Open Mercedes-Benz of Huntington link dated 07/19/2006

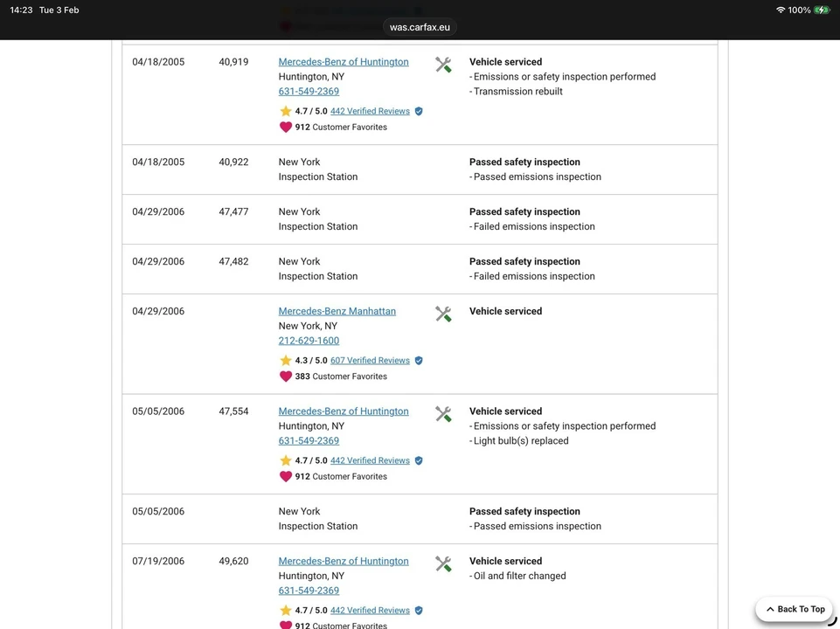(344, 562)
